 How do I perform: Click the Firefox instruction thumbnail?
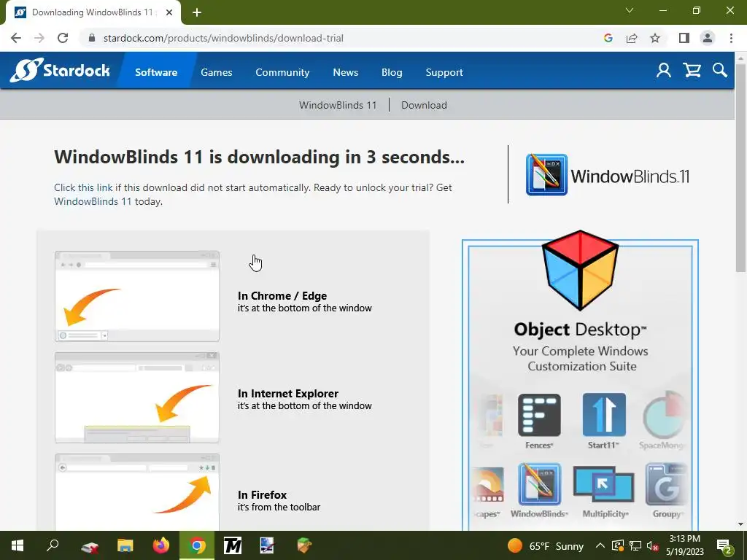click(x=137, y=492)
